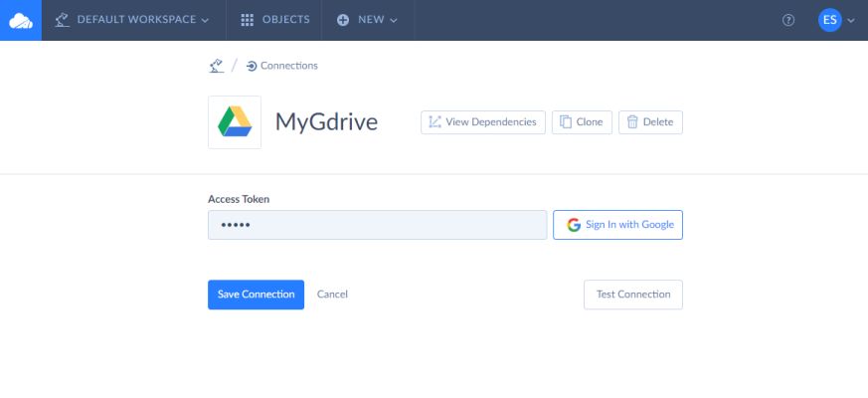Cancel editing the connection

332,295
